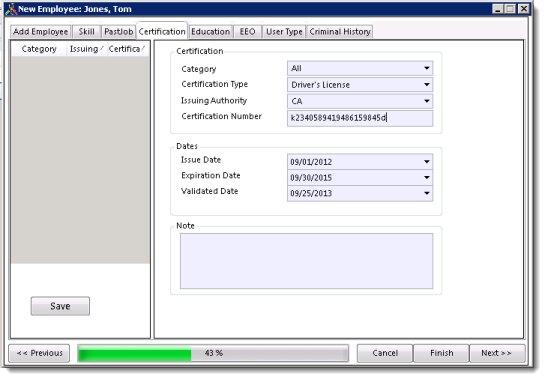Switch to the Add Employee tab
The image size is (545, 379).
click(40, 32)
